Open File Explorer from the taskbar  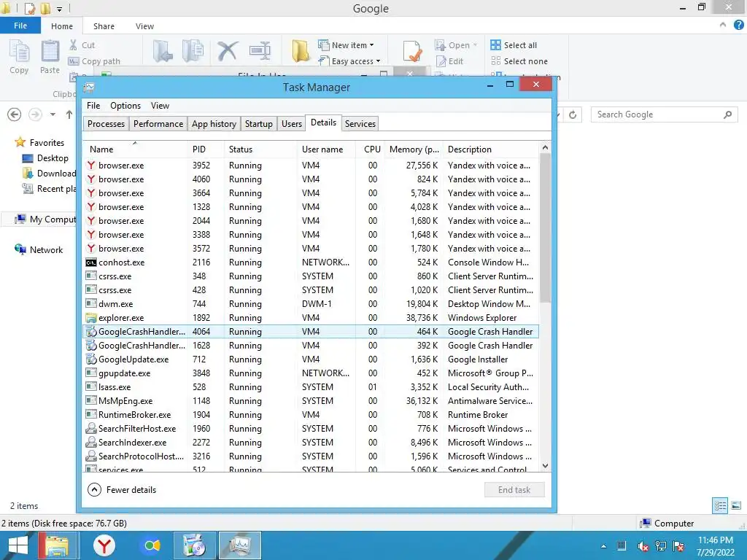pos(57,545)
